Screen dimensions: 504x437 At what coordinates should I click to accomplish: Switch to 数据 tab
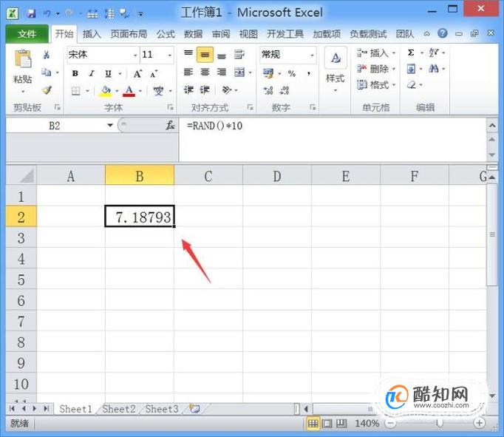pyautogui.click(x=193, y=34)
